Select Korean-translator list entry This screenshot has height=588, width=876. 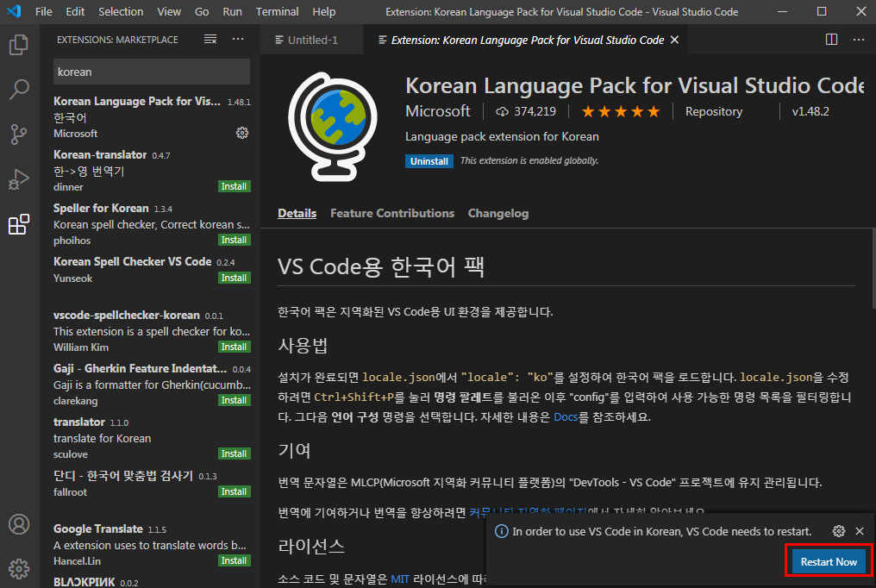(150, 171)
